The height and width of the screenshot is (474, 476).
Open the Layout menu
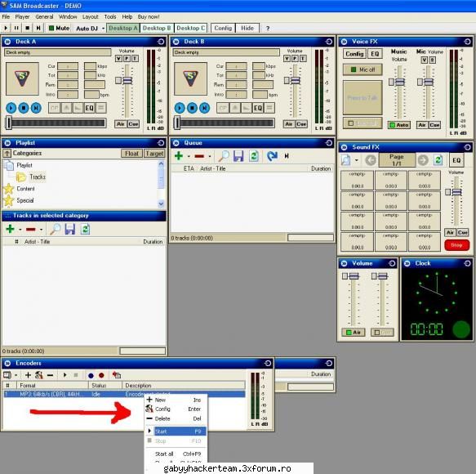click(x=90, y=16)
